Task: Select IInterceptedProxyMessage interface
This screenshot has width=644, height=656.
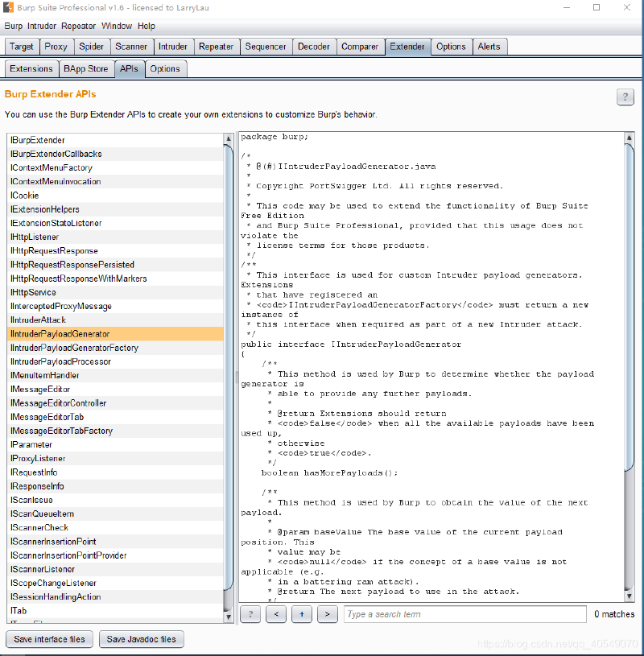Action: pos(115,306)
